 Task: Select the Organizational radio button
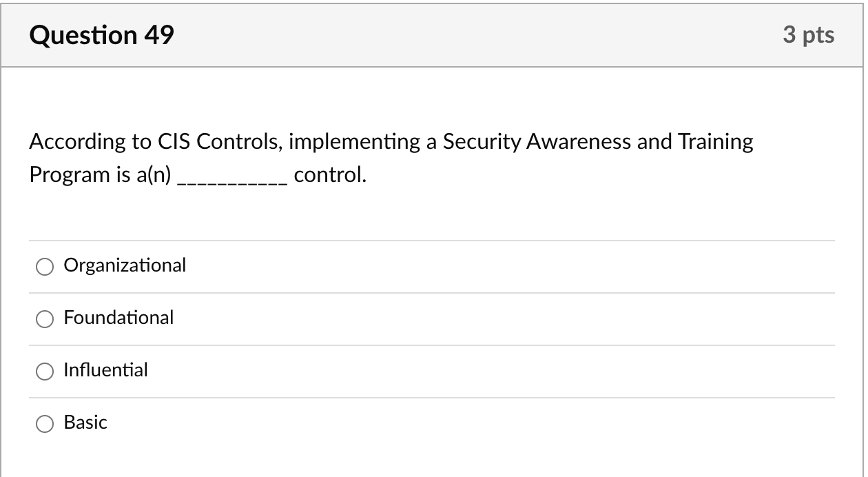coord(45,267)
